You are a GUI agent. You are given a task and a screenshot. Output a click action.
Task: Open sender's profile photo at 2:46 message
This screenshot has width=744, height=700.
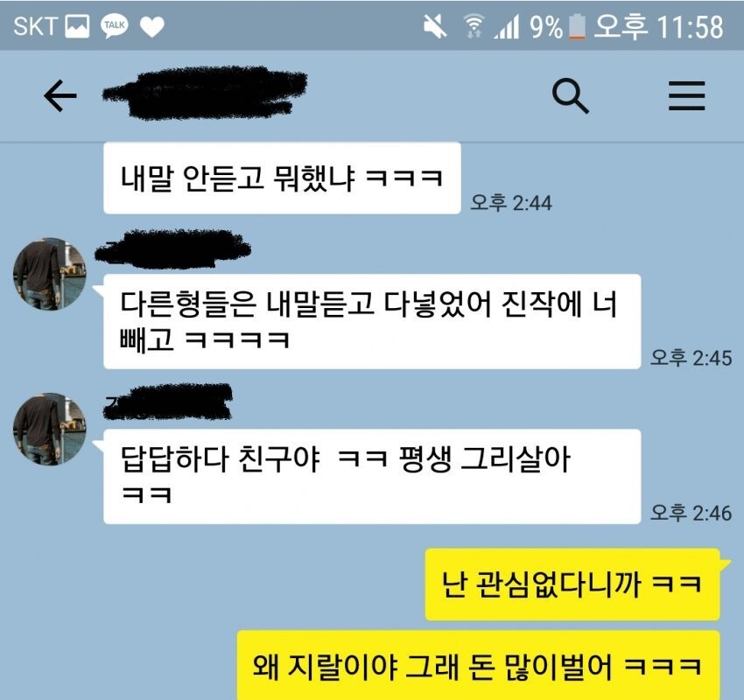coord(50,430)
